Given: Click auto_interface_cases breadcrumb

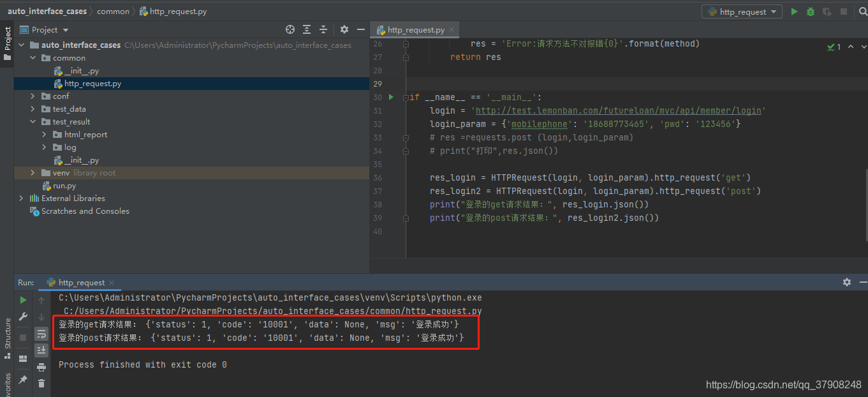Looking at the screenshot, I should pos(47,11).
